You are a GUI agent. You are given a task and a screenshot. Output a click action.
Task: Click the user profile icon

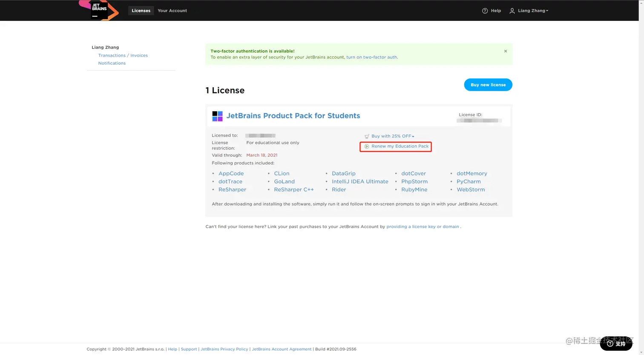click(512, 11)
